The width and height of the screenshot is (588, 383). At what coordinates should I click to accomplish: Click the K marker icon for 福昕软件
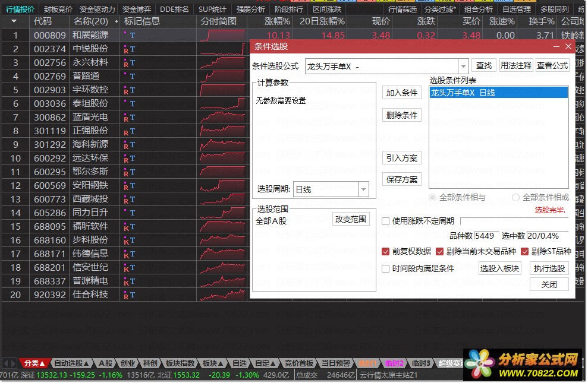click(x=126, y=228)
